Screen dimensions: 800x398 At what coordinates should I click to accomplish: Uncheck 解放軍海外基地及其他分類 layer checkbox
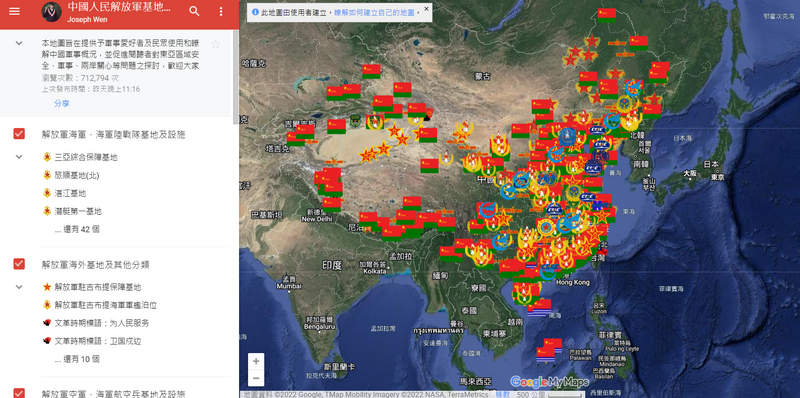[x=19, y=264]
